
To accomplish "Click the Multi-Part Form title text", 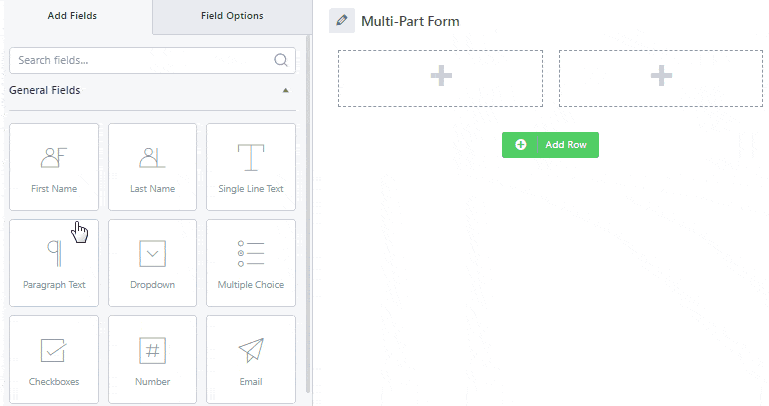I will click(x=410, y=21).
